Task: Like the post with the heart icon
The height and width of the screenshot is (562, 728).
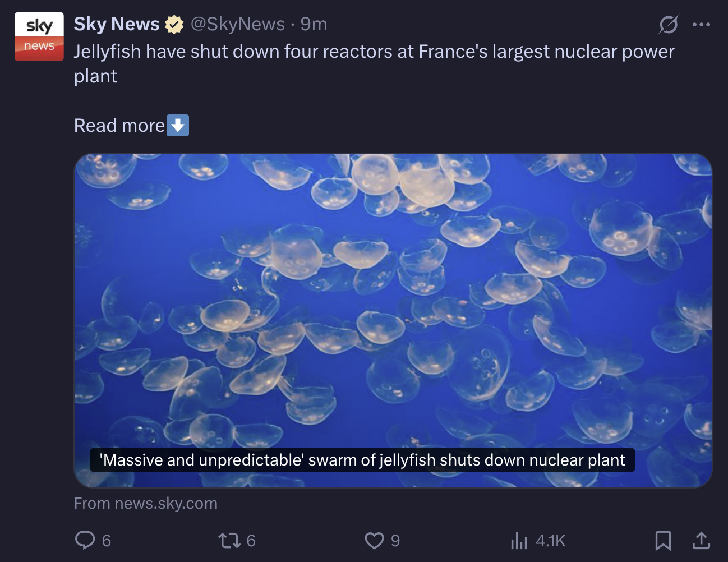Action: (374, 540)
